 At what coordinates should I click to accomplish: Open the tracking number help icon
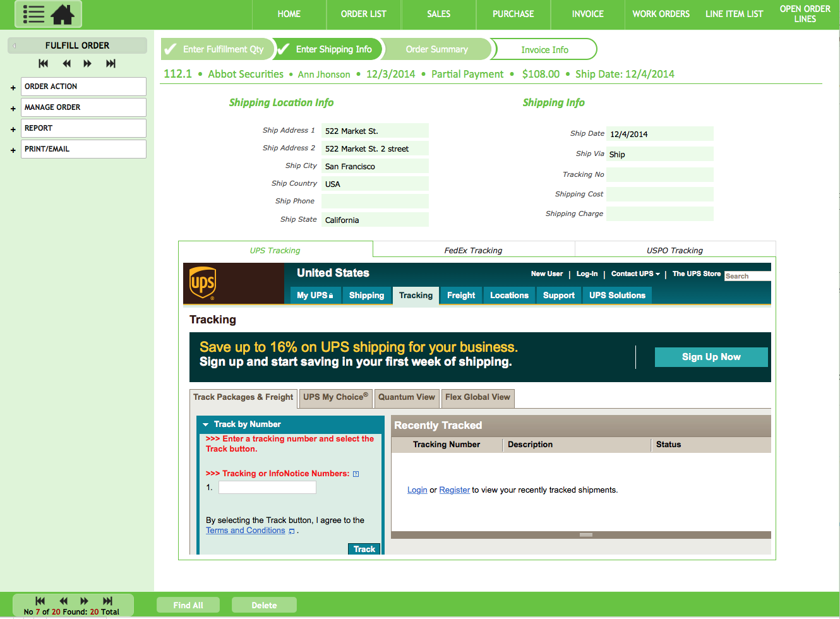click(356, 474)
